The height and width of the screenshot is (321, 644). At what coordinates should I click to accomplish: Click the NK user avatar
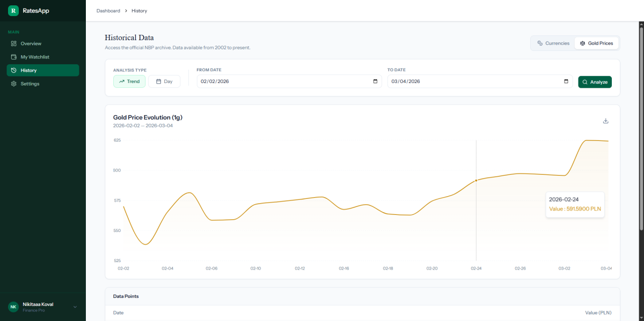(13, 307)
